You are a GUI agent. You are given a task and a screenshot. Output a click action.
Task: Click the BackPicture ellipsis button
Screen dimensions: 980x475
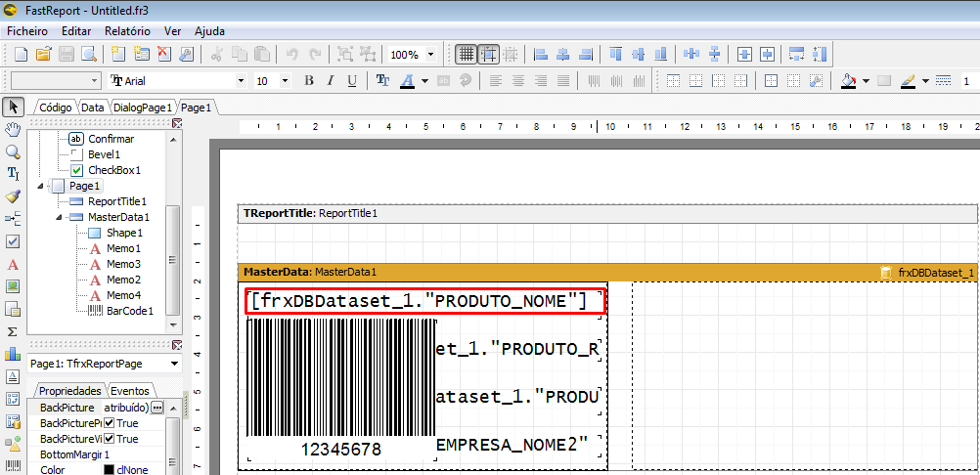click(x=156, y=407)
